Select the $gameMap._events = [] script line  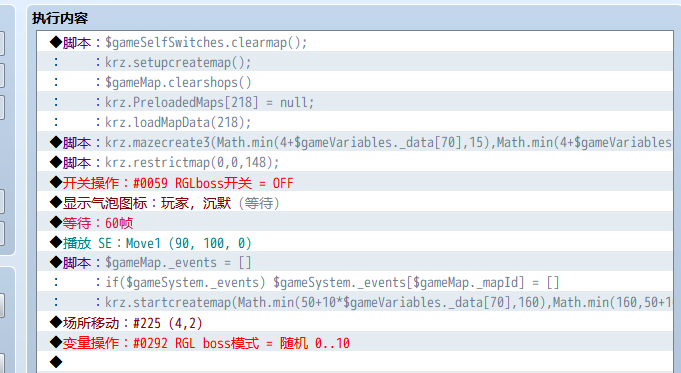coord(355,262)
